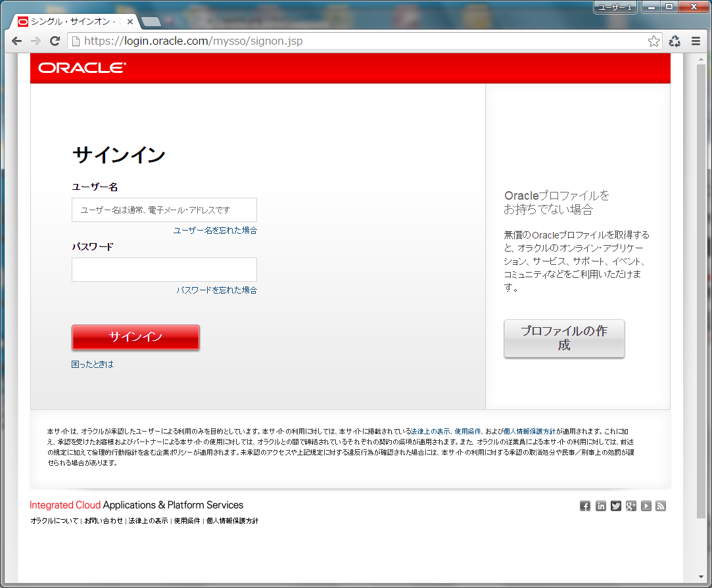Reload the page with the refresh icon
This screenshot has height=588, width=712.
tap(55, 41)
